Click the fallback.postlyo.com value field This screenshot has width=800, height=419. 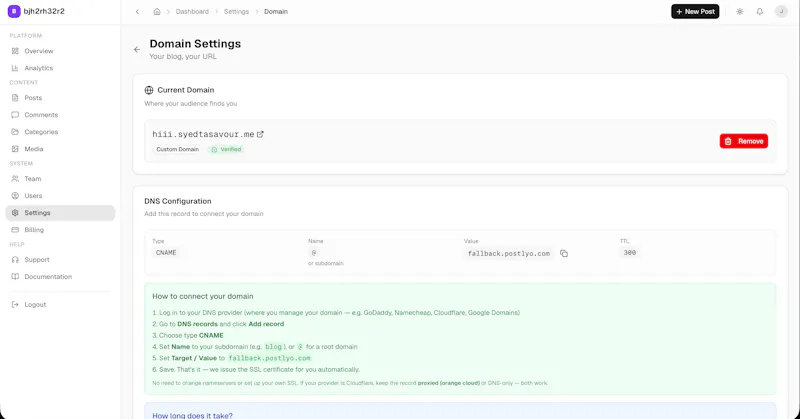pyautogui.click(x=509, y=254)
